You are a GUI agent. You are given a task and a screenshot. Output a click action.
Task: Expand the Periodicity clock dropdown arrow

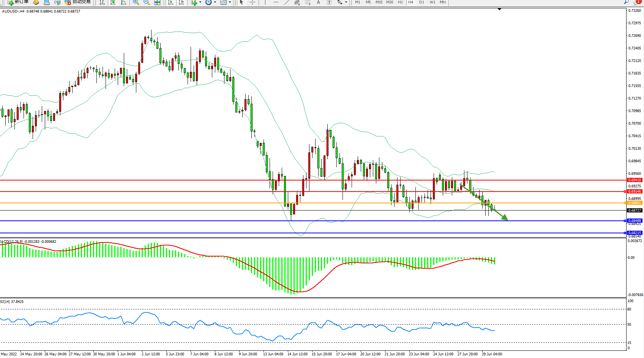pos(215,2)
